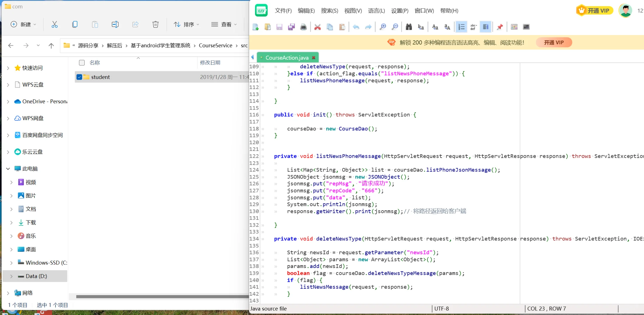Click the 开通 VIP button in banner

pos(554,43)
